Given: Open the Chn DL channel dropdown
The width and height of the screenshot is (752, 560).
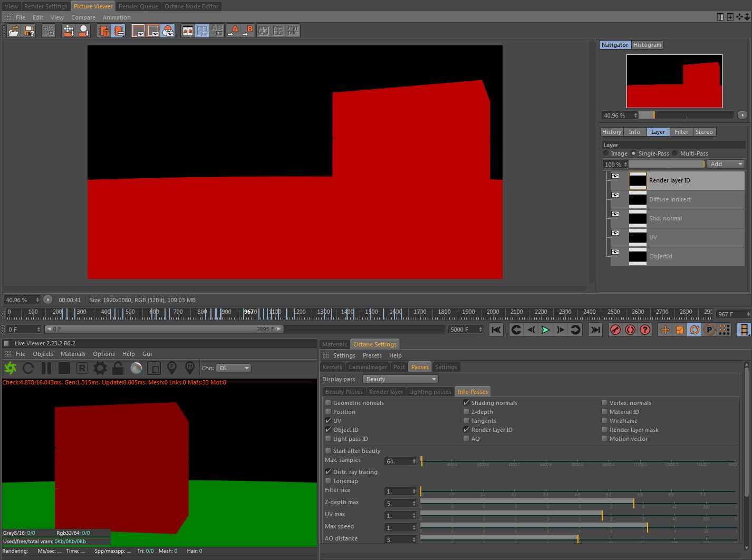Looking at the screenshot, I should click(234, 368).
